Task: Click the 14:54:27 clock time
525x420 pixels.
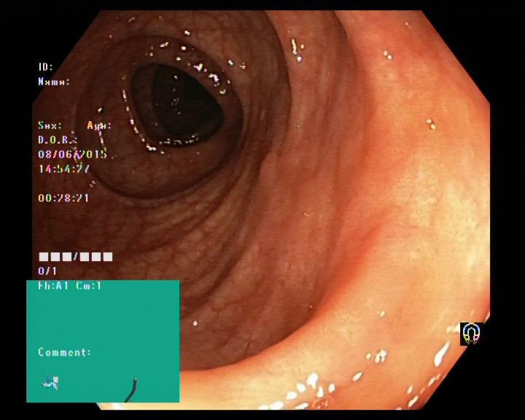Action: point(64,168)
